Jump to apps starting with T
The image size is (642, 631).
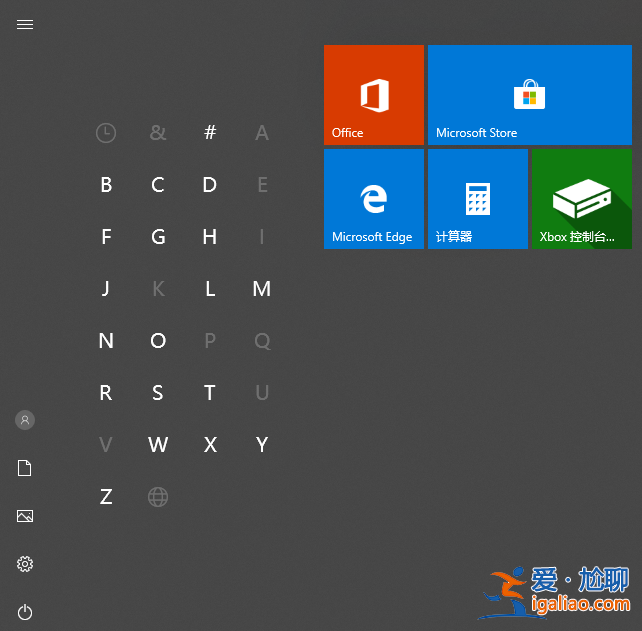(x=210, y=393)
